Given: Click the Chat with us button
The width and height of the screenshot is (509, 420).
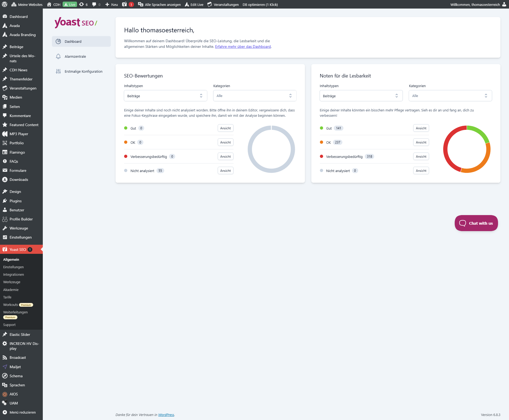Looking at the screenshot, I should pyautogui.click(x=476, y=223).
